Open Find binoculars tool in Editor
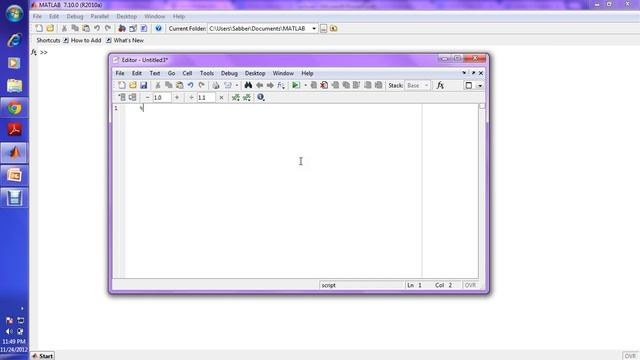 [x=248, y=85]
